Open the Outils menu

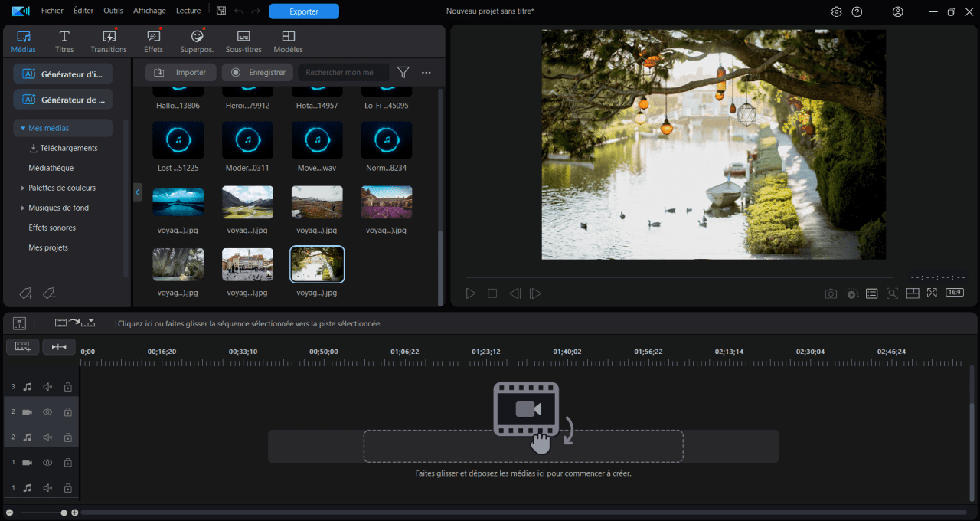tap(113, 11)
